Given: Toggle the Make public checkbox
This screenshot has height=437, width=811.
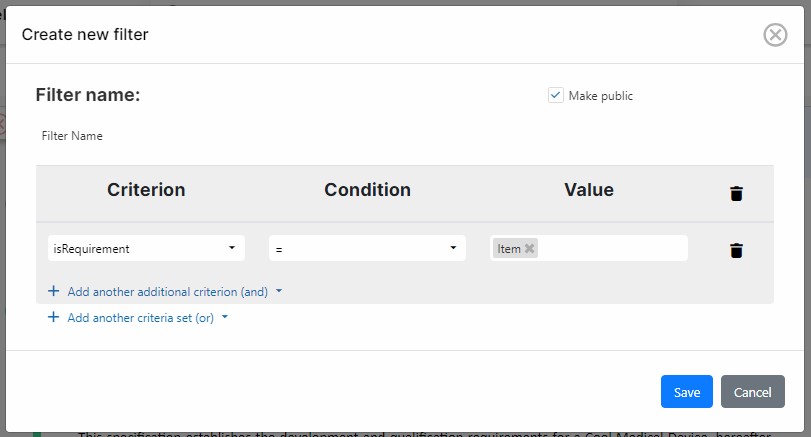Looking at the screenshot, I should [556, 95].
